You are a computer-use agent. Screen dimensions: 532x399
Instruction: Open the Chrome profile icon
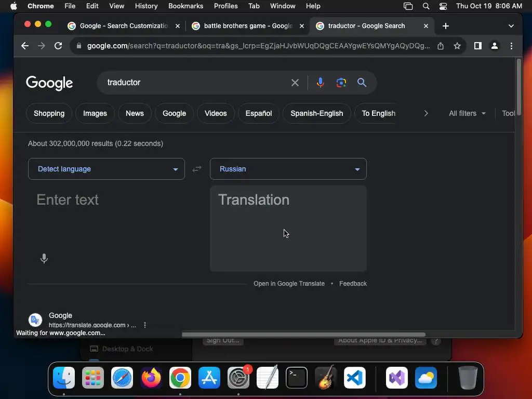coord(495,46)
